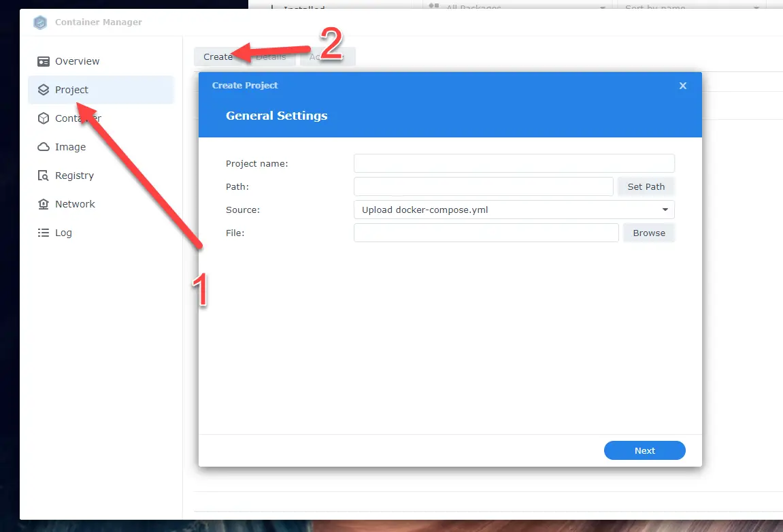Viewport: 783px width, 532px height.
Task: Click inside the Path input field
Action: click(x=483, y=186)
